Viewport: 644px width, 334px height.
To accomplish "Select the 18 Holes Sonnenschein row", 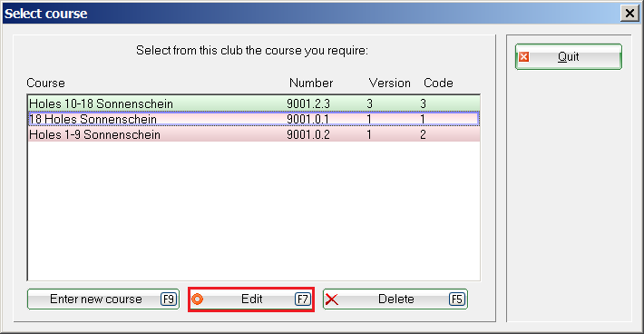I will 254,119.
